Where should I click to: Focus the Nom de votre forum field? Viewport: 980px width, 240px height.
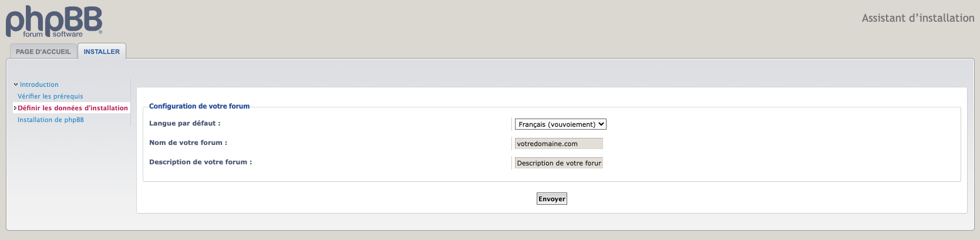(558, 144)
